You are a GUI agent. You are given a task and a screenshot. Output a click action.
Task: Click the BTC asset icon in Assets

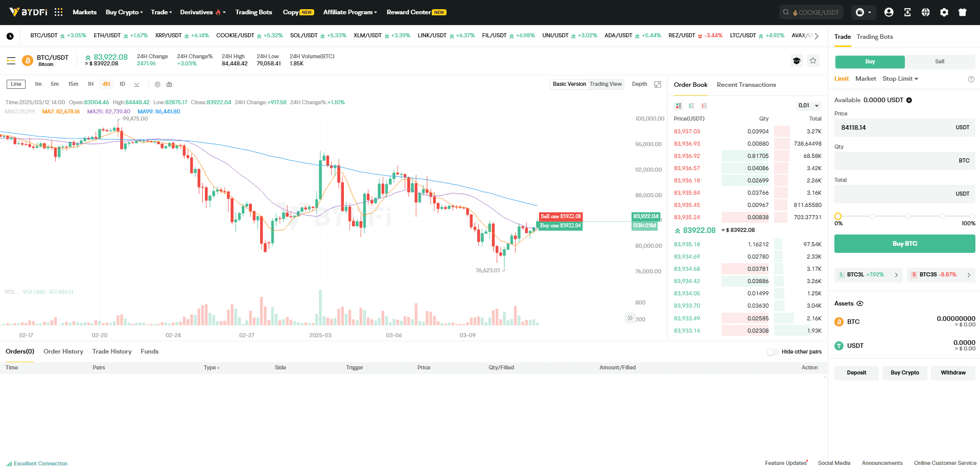[839, 322]
